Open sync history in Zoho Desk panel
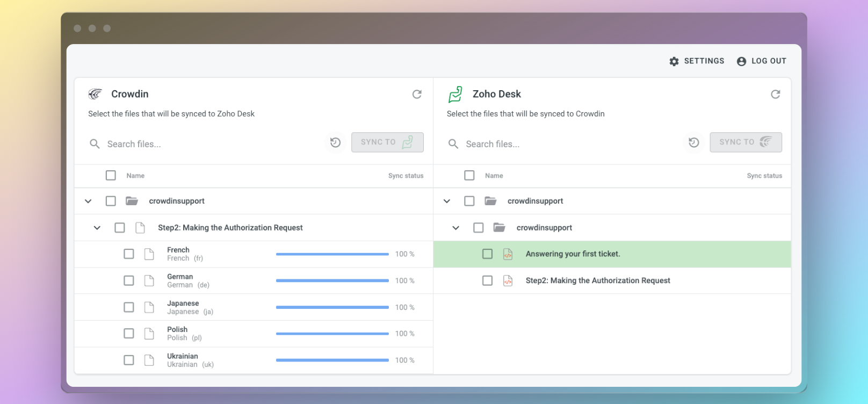The image size is (868, 404). pyautogui.click(x=693, y=142)
